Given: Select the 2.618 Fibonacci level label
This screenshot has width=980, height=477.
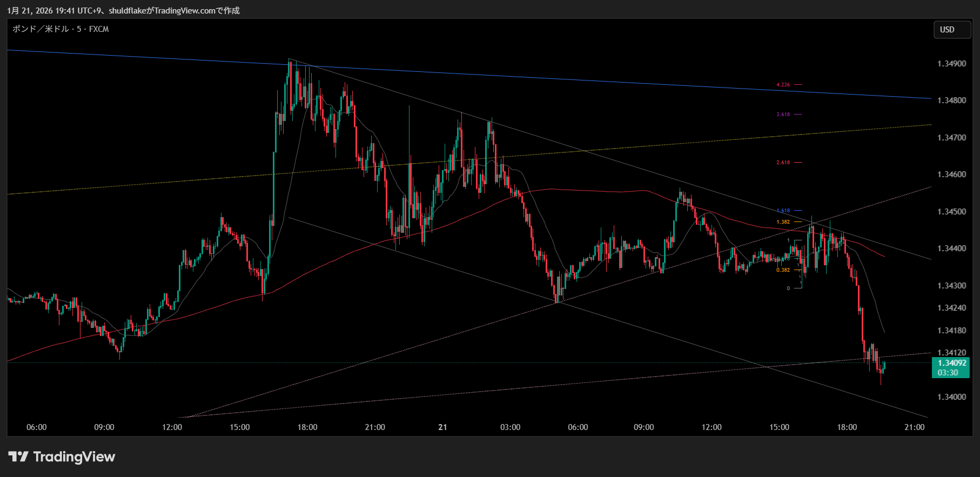Looking at the screenshot, I should 783,163.
